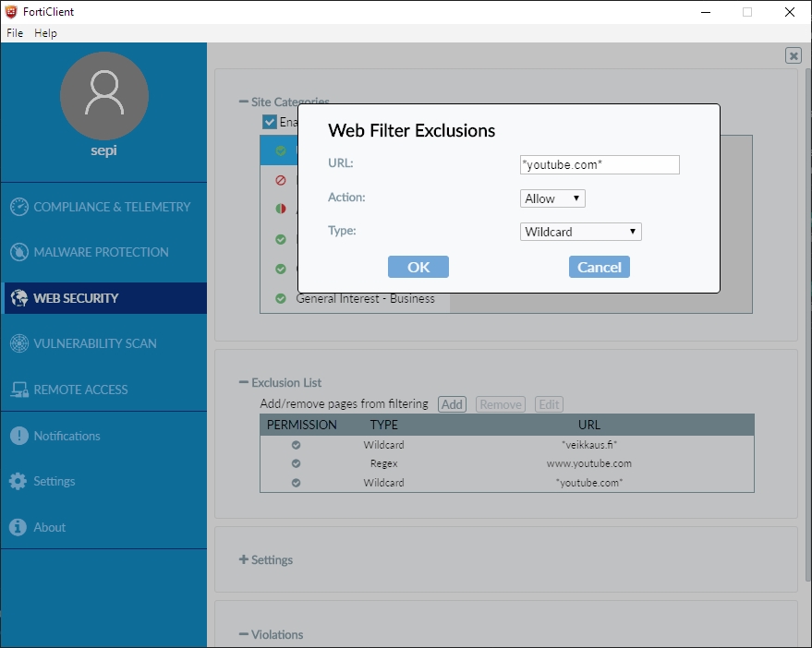Image resolution: width=812 pixels, height=648 pixels.
Task: Click green check icon beside General Interest - Business
Action: click(281, 299)
